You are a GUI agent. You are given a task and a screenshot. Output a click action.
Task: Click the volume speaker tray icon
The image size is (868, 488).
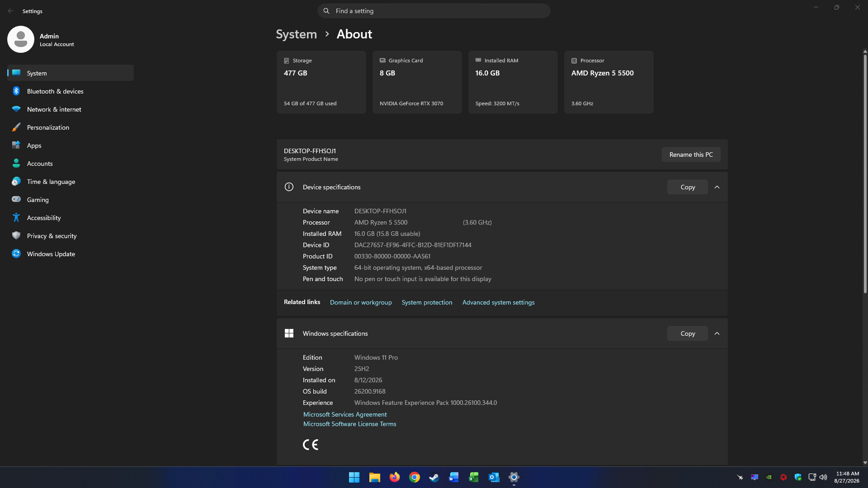click(x=823, y=477)
